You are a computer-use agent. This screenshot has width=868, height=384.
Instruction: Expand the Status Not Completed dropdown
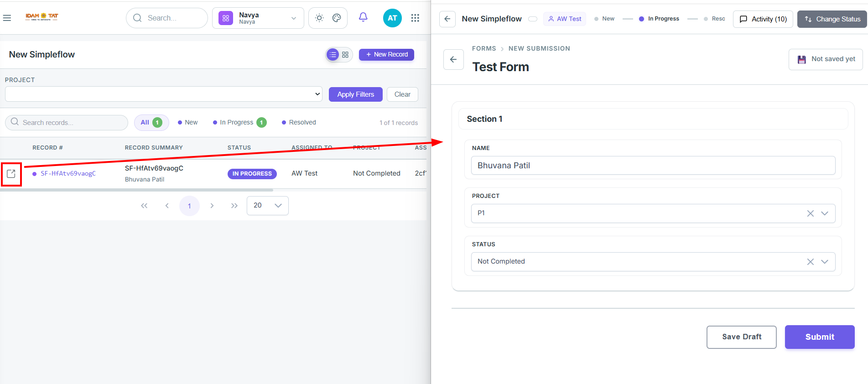(825, 262)
